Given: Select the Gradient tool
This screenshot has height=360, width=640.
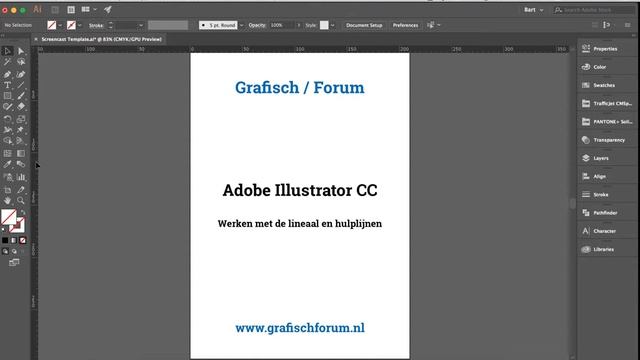Looking at the screenshot, I should click(21, 153).
